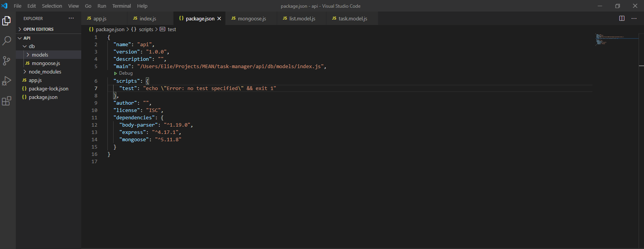Restore down the VS Code window
This screenshot has width=644, height=249.
coord(617,6)
